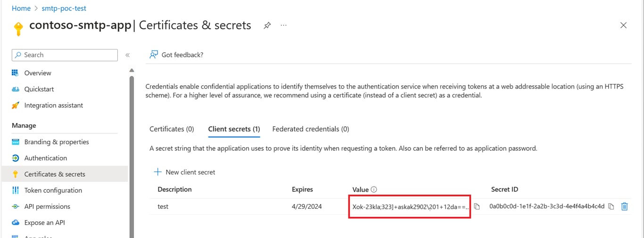Collapse the sidebar navigation menu
The height and width of the screenshot is (238, 644).
[x=127, y=55]
